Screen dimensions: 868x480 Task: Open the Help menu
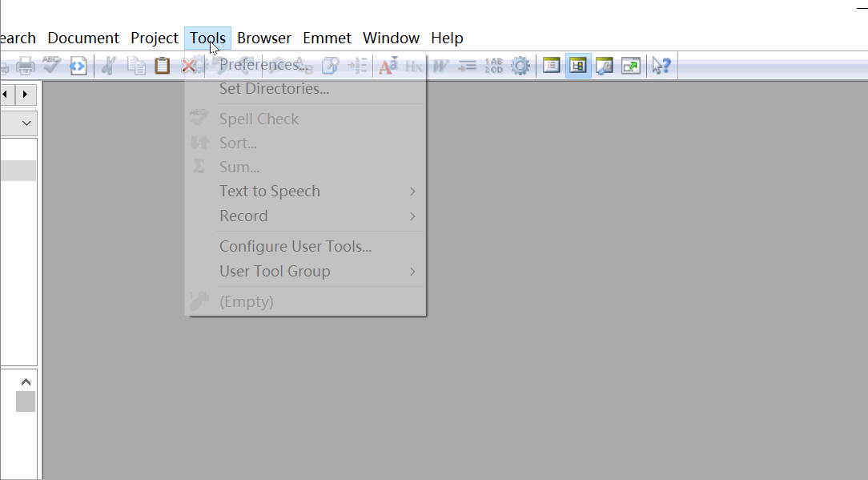(x=448, y=38)
